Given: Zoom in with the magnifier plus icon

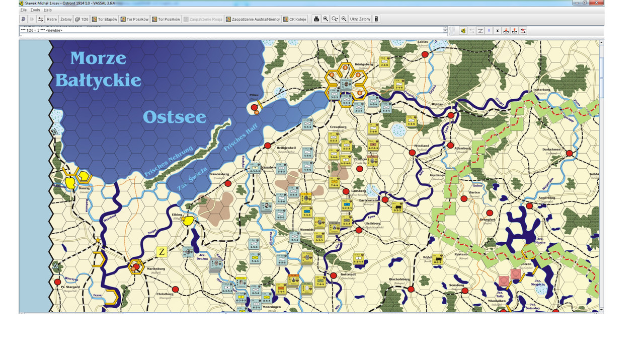Looking at the screenshot, I should pyautogui.click(x=326, y=19).
